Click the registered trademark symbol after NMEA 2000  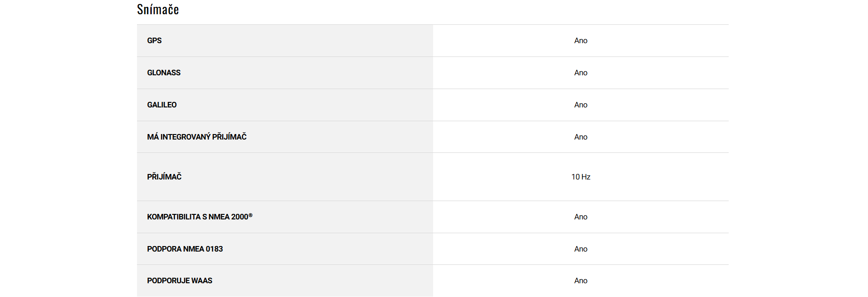pyautogui.click(x=251, y=215)
